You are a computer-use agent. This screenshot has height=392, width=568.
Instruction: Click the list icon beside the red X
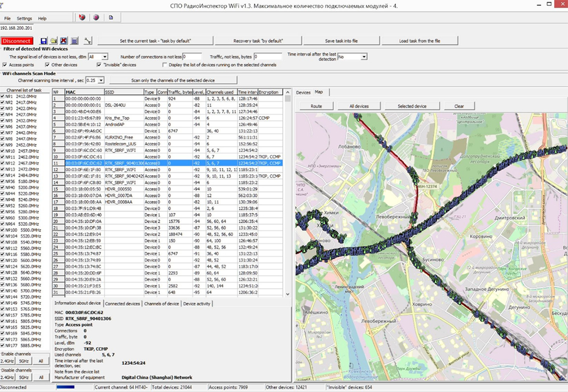pos(74,41)
